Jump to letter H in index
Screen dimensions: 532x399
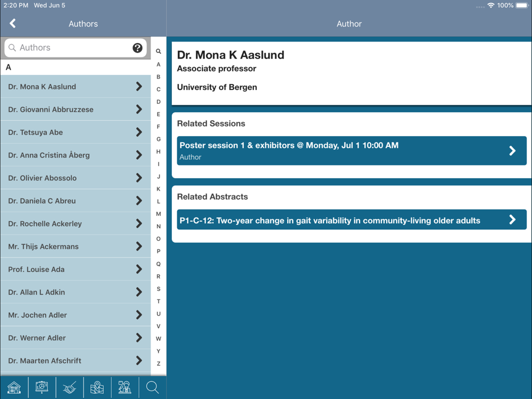click(159, 152)
